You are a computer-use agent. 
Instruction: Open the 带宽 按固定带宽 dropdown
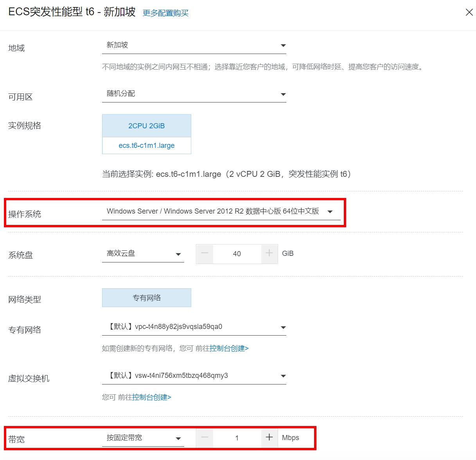tap(143, 438)
